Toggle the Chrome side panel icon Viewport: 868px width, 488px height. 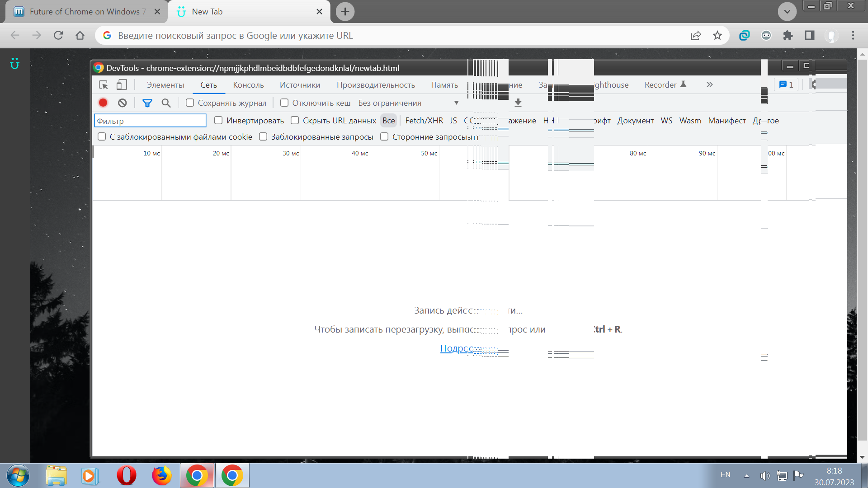tap(810, 35)
